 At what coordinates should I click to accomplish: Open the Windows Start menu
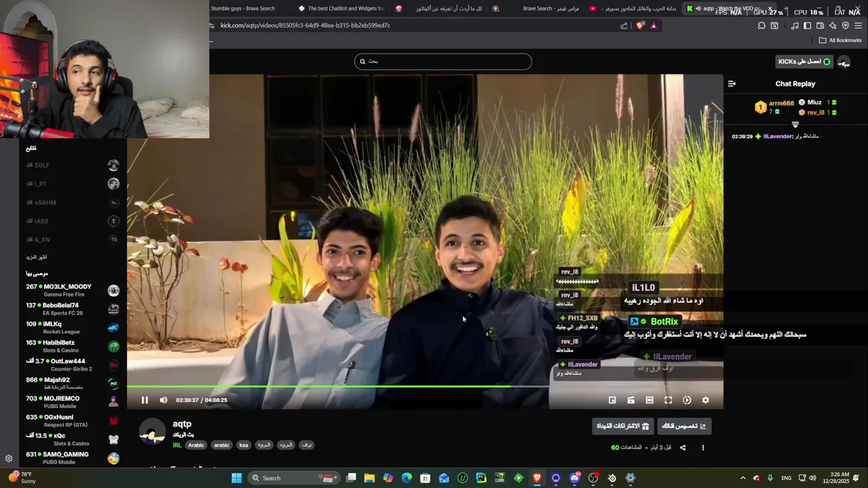[237, 478]
